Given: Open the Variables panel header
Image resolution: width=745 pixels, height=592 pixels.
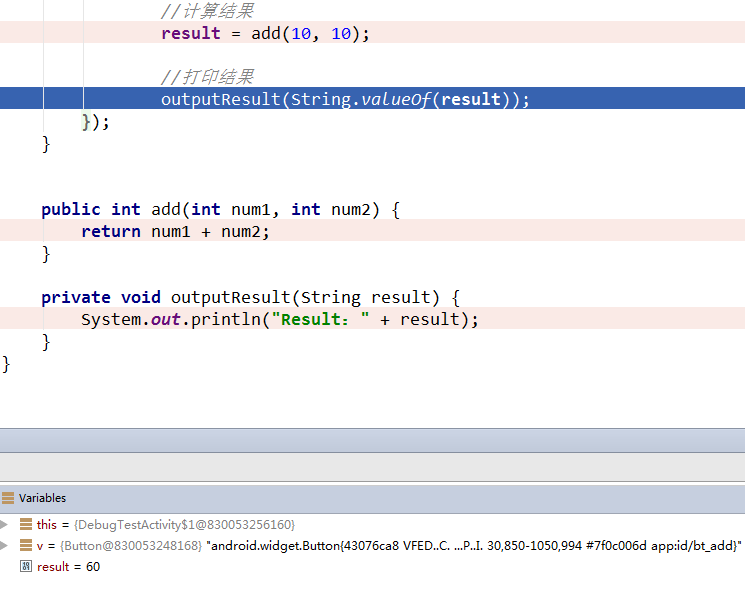Looking at the screenshot, I should point(372,498).
